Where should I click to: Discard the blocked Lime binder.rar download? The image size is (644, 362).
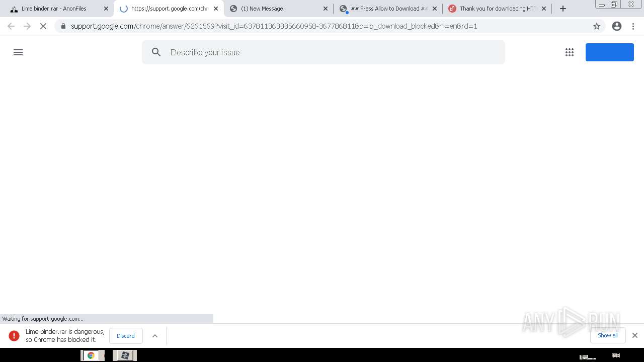(126, 336)
